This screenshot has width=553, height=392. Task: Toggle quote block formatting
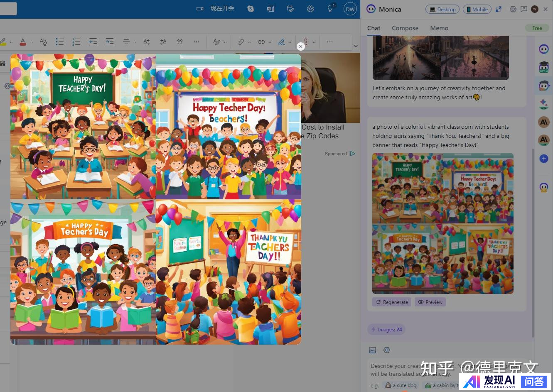[x=180, y=42]
